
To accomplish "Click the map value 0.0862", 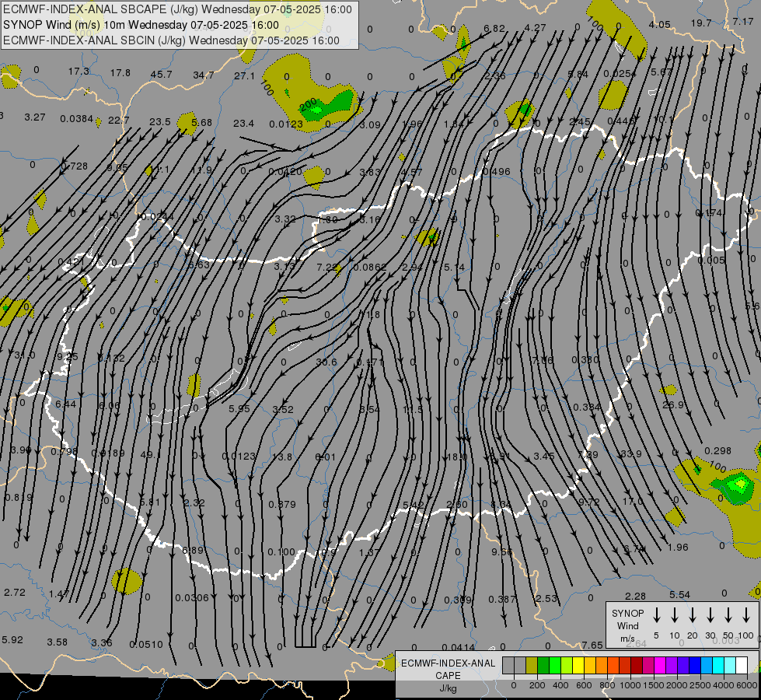I will point(370,268).
